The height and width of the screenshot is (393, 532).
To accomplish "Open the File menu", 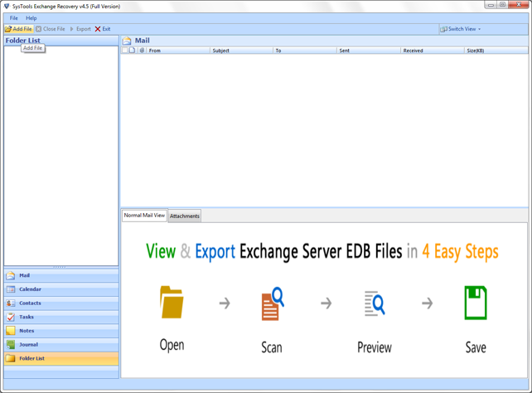I will pyautogui.click(x=13, y=18).
